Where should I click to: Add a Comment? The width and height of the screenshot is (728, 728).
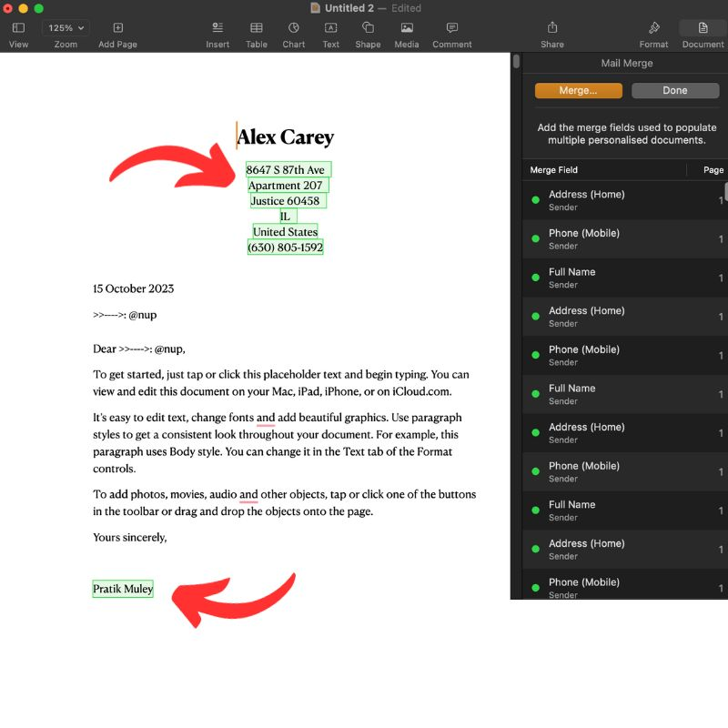(x=451, y=28)
